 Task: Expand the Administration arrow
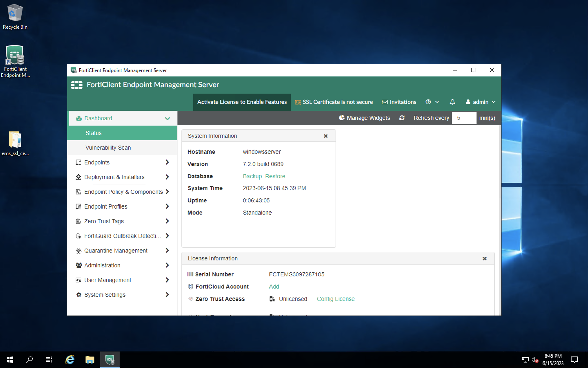[x=167, y=265]
